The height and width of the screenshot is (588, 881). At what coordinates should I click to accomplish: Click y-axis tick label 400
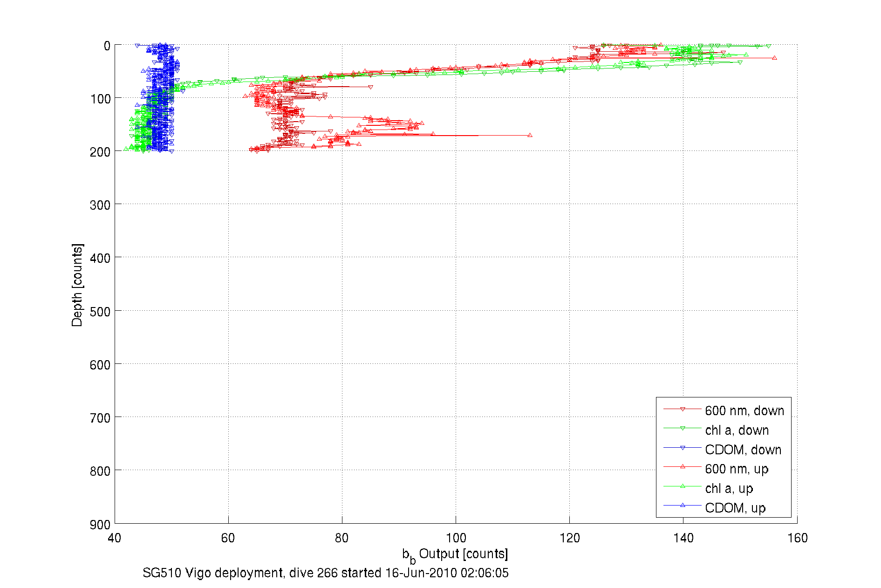[x=100, y=258]
